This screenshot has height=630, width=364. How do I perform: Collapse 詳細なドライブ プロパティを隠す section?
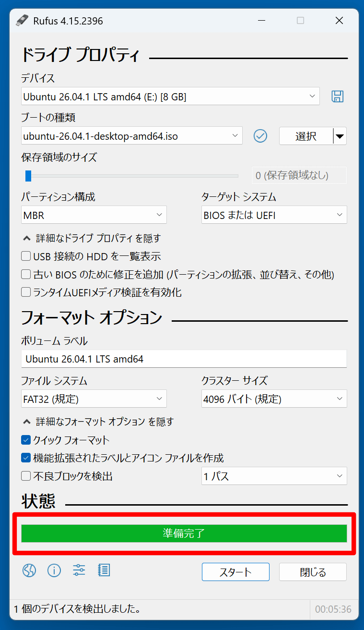pos(92,238)
